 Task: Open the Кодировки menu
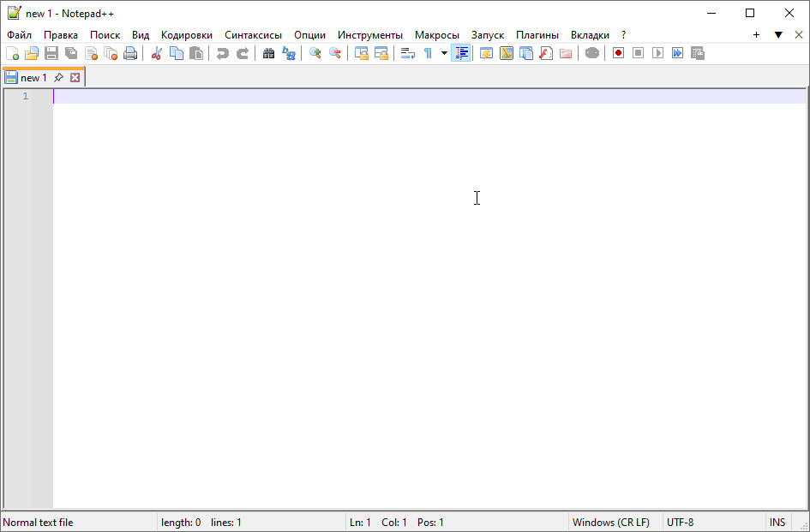[187, 35]
